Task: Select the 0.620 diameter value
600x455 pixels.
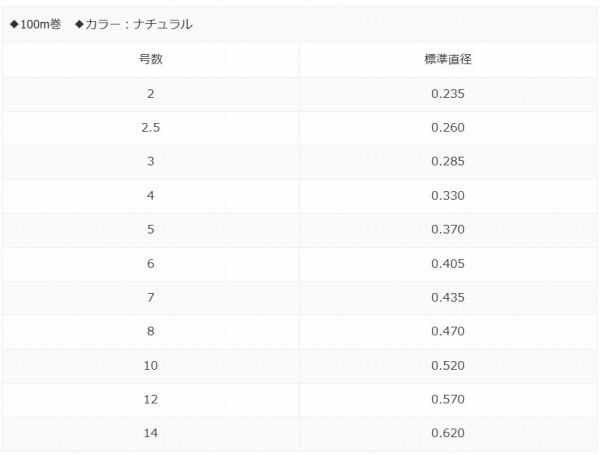Action: click(x=448, y=434)
